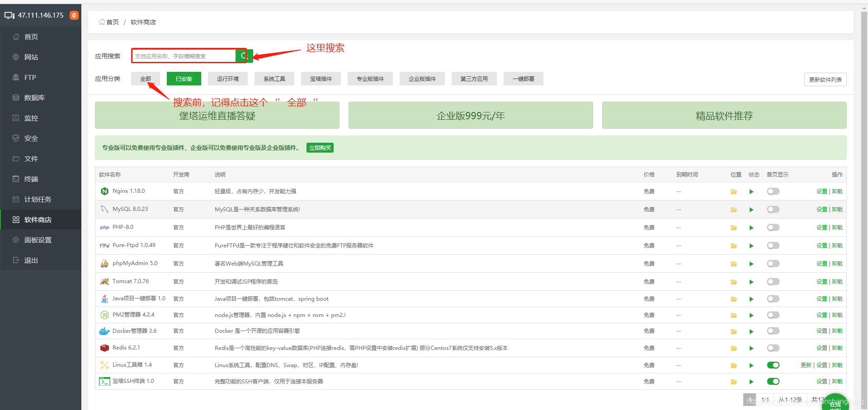Click the Linux工具箱 tools icon

[104, 365]
